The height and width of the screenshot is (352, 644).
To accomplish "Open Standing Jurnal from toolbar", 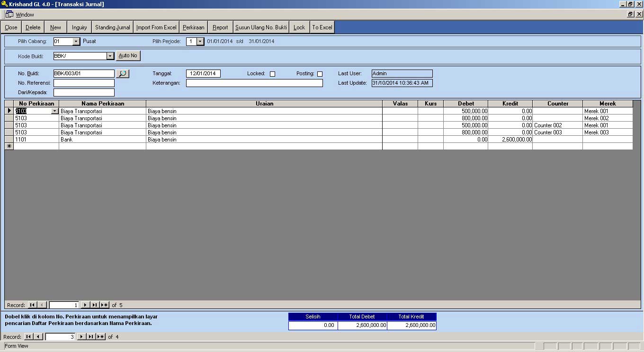I will coord(113,27).
